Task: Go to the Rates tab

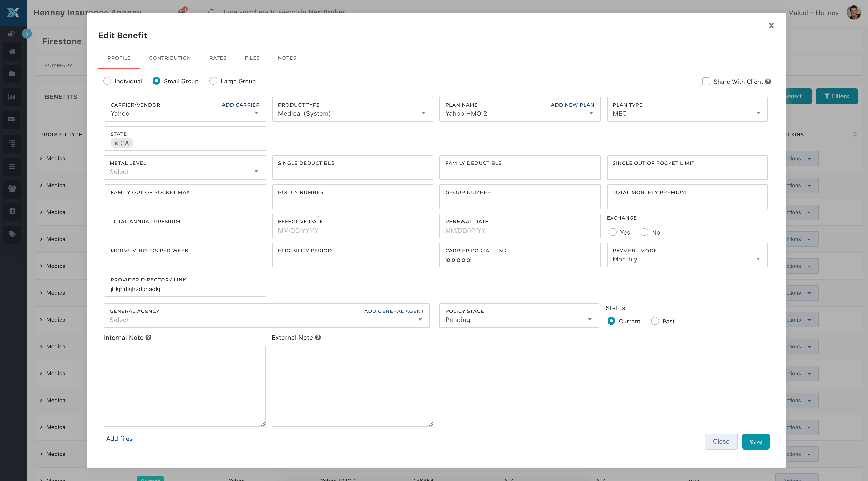Action: [x=218, y=58]
